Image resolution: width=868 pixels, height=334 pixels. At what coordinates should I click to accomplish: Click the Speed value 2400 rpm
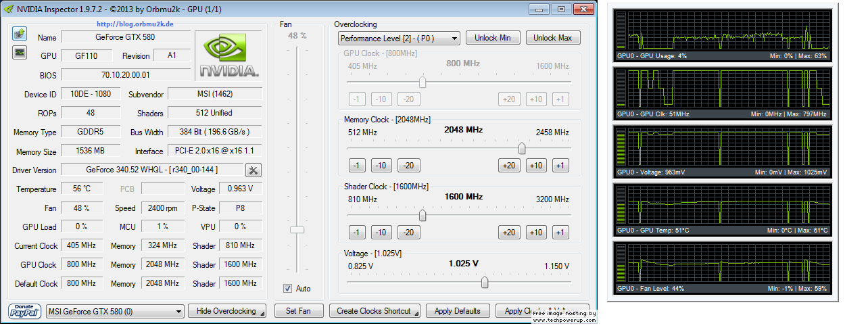(163, 208)
